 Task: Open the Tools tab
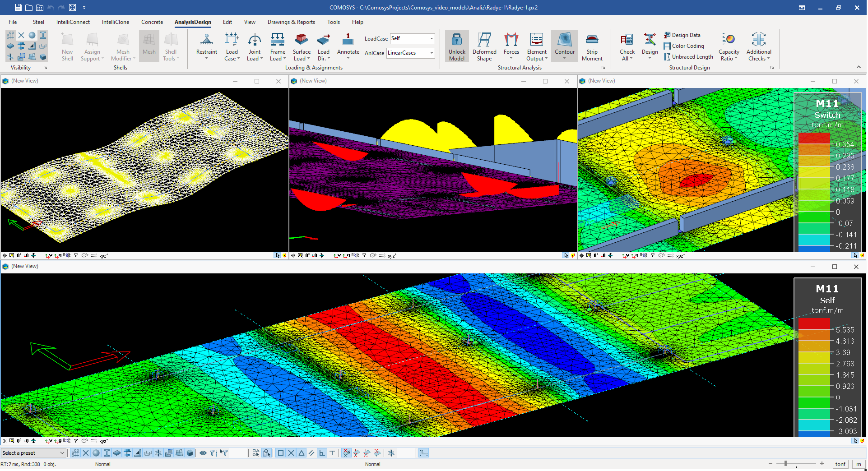click(x=334, y=22)
